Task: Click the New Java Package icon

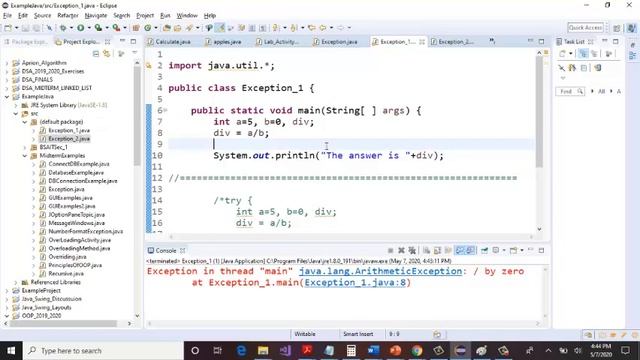Action: (x=136, y=28)
